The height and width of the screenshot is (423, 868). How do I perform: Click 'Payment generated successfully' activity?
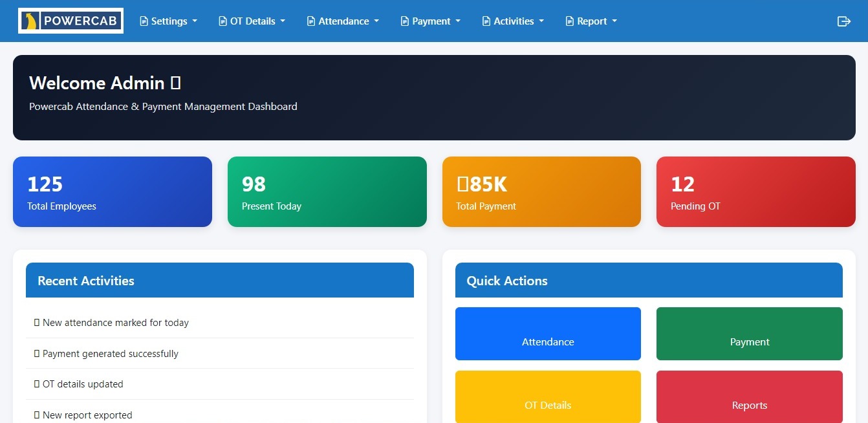click(220, 354)
